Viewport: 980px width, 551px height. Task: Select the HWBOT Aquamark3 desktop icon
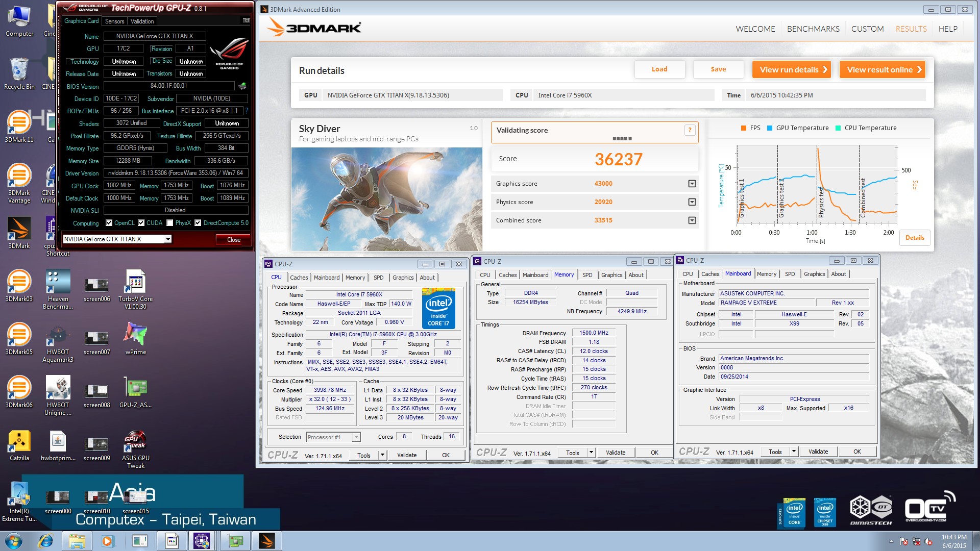pyautogui.click(x=58, y=343)
